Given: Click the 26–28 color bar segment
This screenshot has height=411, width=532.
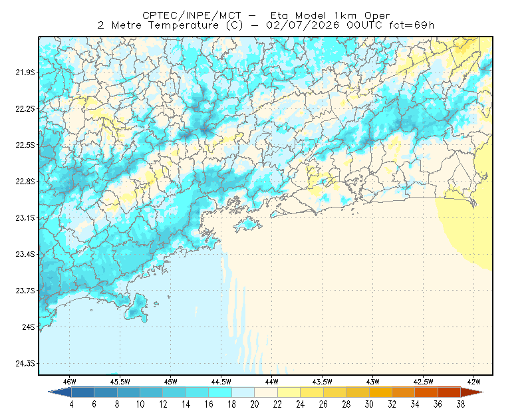Looking at the screenshot, I should point(335,392).
